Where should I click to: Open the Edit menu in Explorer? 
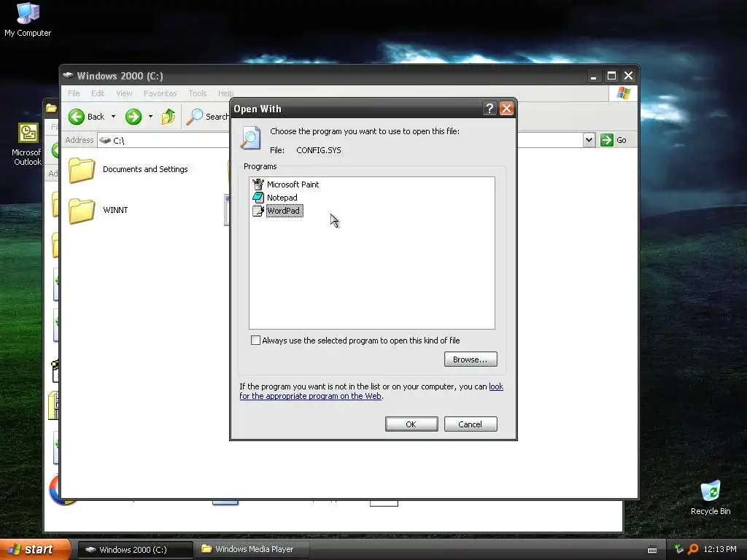tap(98, 93)
